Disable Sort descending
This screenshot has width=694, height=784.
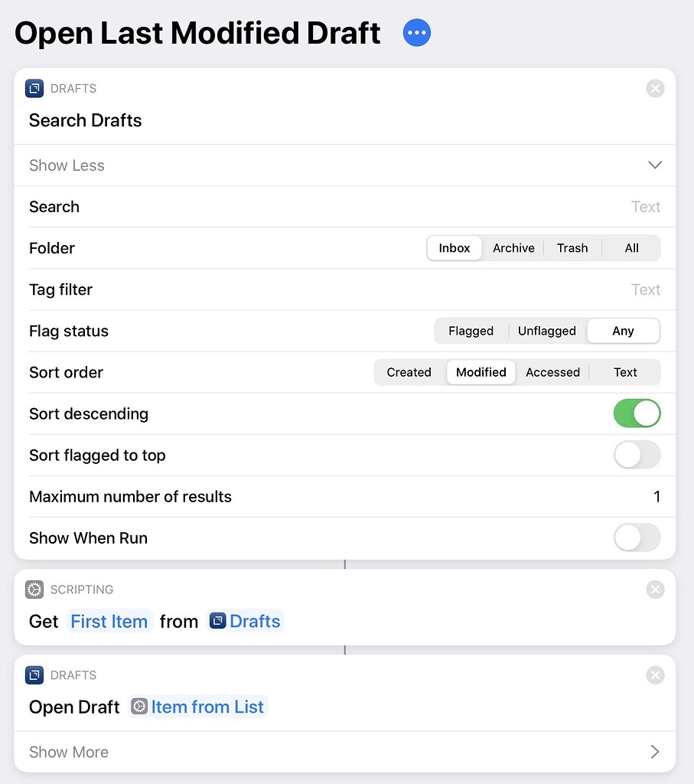click(637, 413)
